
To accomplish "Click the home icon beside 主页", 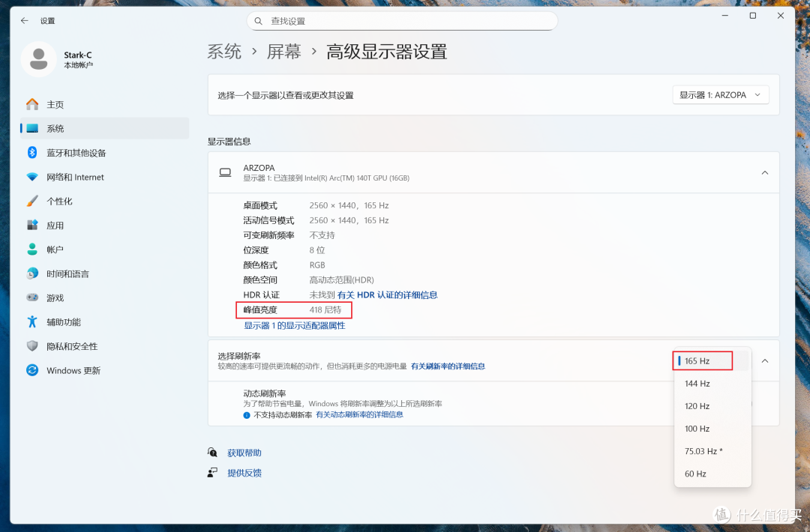I will coord(32,104).
